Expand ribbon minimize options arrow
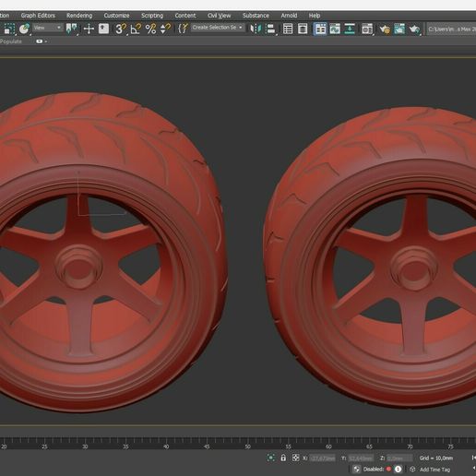The height and width of the screenshot is (476, 476). [46, 42]
